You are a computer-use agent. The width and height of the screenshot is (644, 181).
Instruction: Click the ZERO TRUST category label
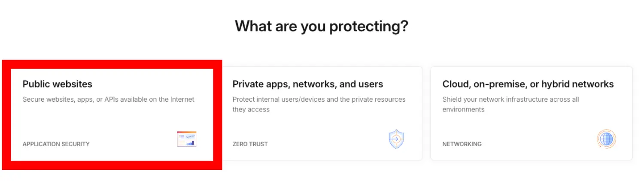[x=250, y=144]
